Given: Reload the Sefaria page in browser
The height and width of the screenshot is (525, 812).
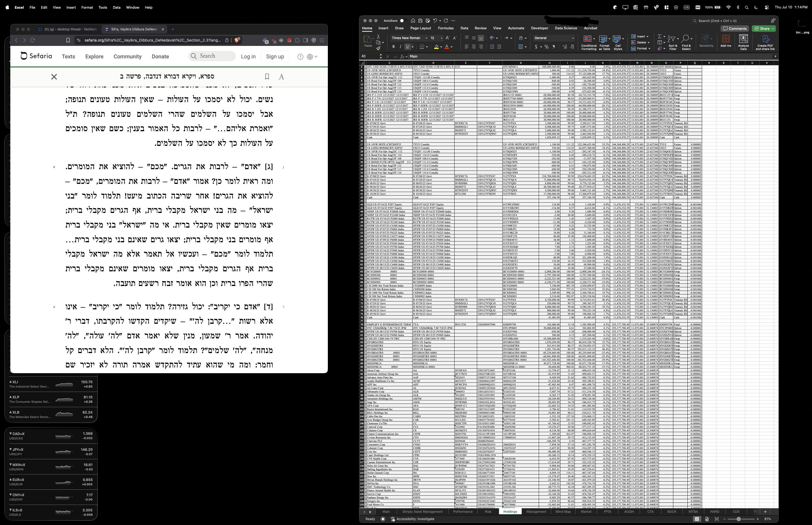Looking at the screenshot, I should tap(33, 40).
